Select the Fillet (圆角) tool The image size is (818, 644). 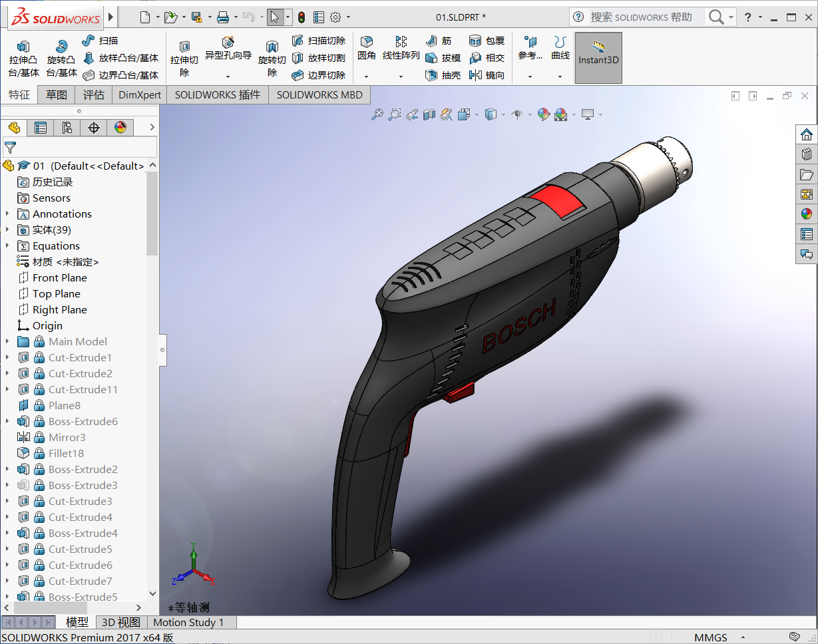366,49
